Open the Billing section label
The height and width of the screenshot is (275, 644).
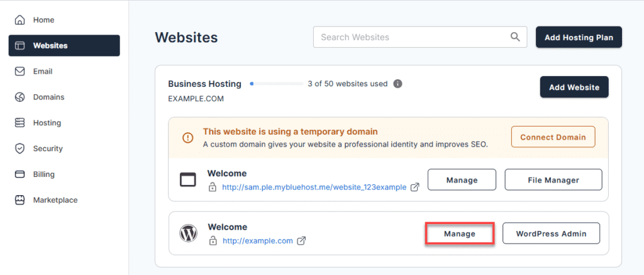pyautogui.click(x=44, y=174)
